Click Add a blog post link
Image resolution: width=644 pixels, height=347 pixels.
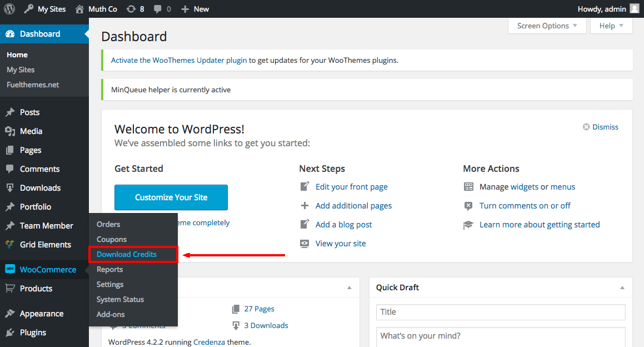coord(344,225)
